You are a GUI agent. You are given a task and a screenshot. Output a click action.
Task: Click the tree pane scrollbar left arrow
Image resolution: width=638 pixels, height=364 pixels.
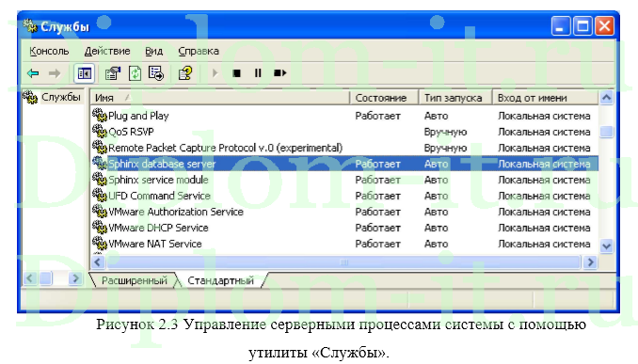30,278
